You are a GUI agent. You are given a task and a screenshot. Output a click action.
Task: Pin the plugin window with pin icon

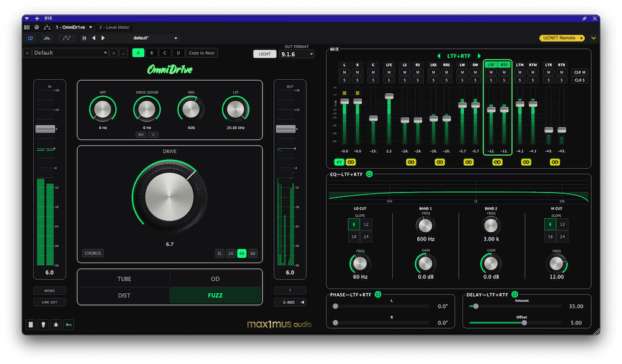tap(584, 18)
